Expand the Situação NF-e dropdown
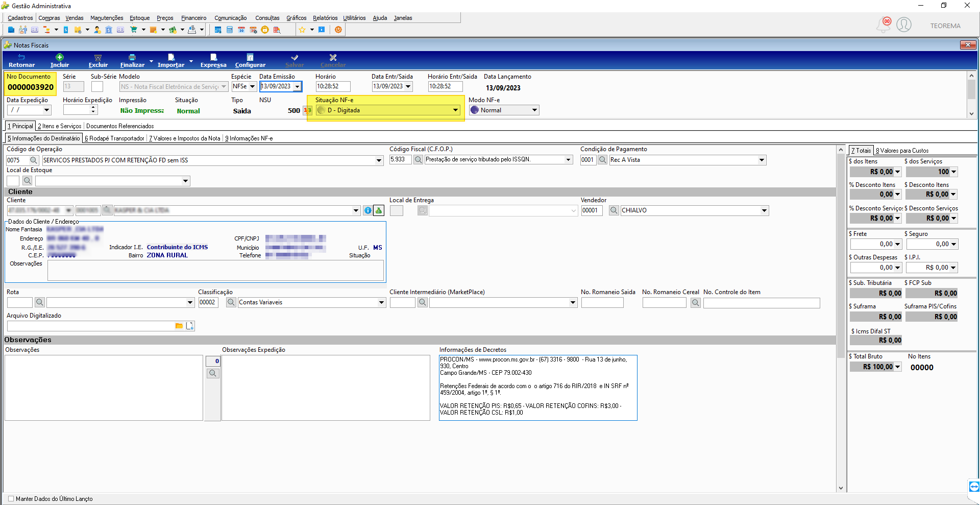 [x=455, y=110]
